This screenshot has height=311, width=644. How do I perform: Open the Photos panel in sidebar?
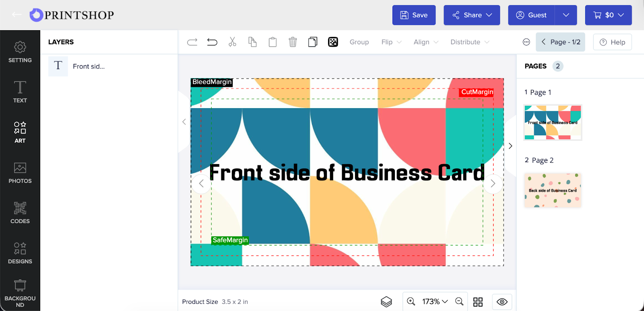20,173
